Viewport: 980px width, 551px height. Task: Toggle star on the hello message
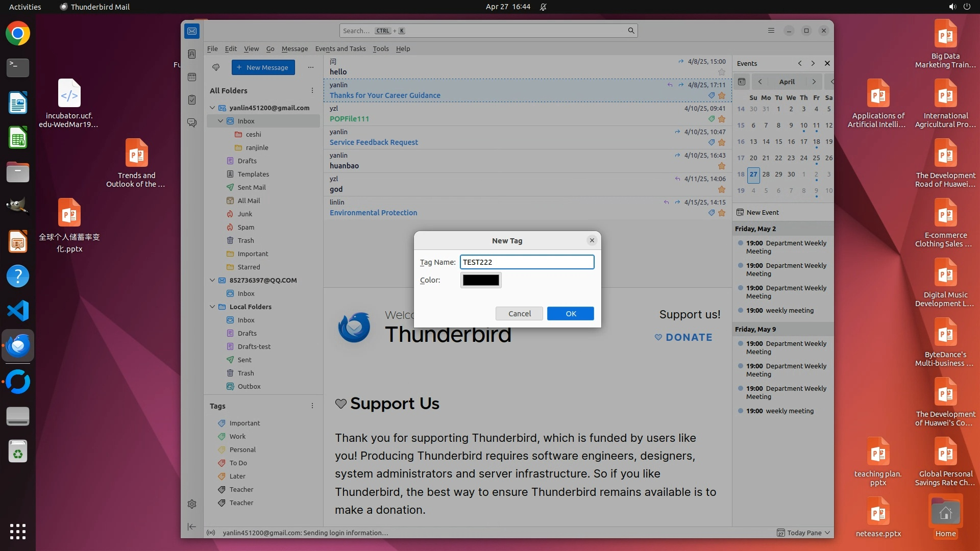(x=721, y=72)
